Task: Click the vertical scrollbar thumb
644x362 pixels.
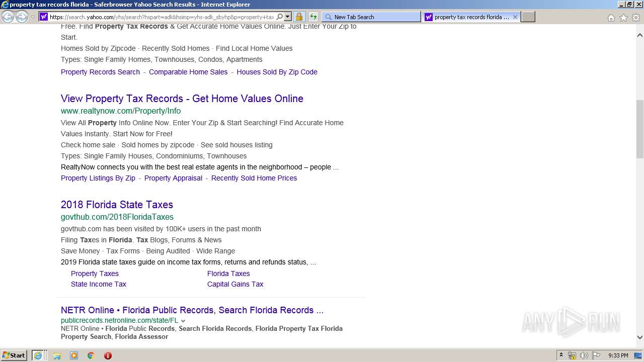Action: (x=639, y=129)
